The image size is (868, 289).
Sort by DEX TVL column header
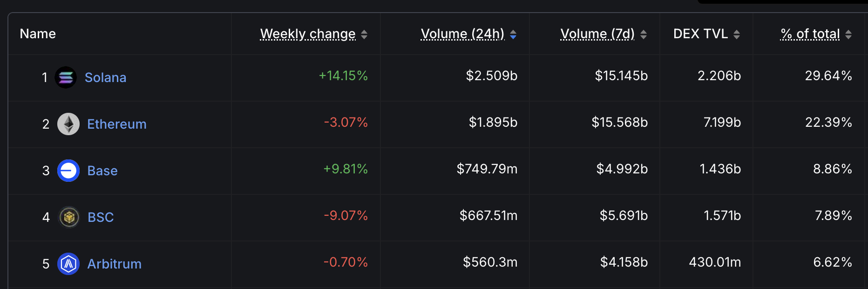click(x=700, y=34)
